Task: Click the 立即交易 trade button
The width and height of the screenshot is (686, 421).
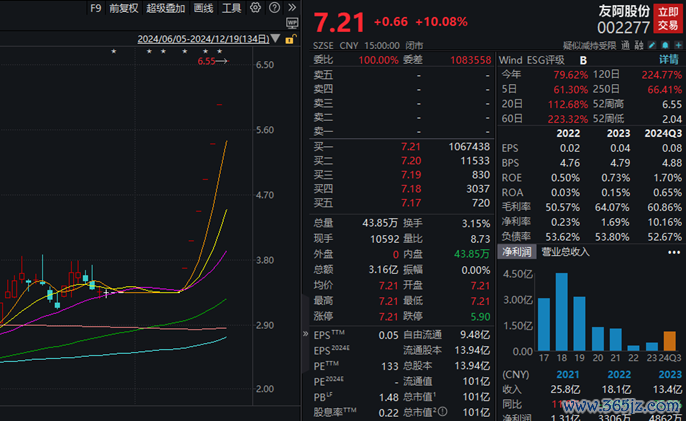Action: (x=668, y=19)
